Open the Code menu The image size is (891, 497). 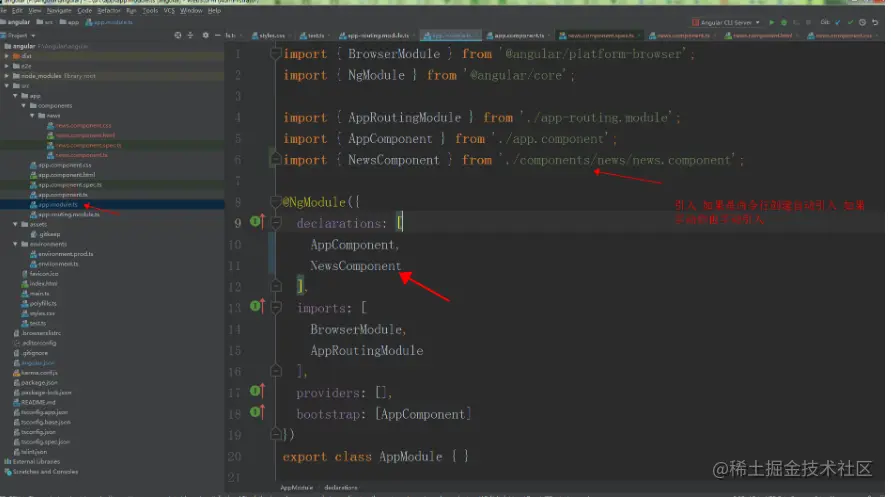[x=85, y=10]
